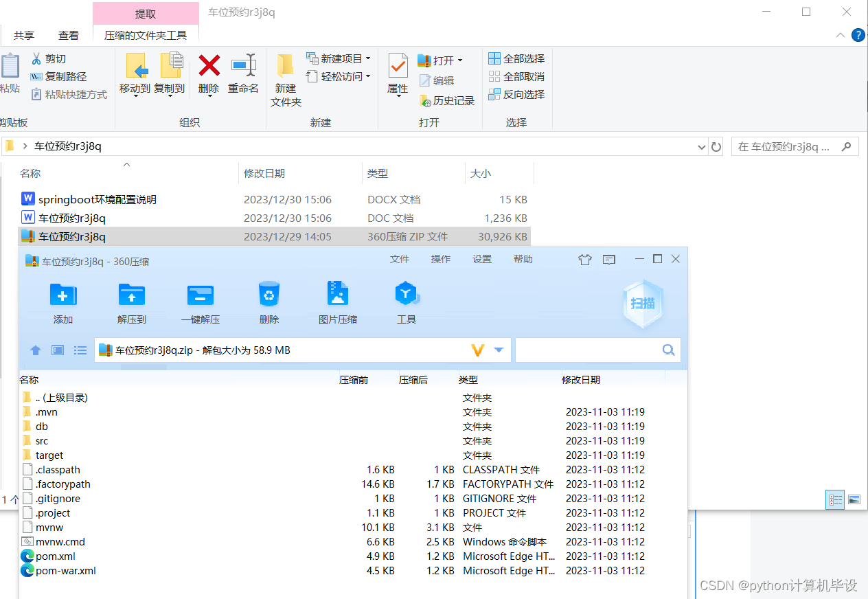Click the search magnifier in 360压缩
This screenshot has width=868, height=599.
click(x=668, y=350)
